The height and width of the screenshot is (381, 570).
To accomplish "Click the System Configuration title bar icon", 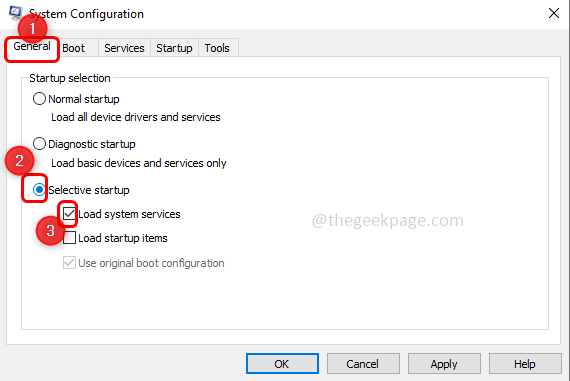I will pos(15,13).
